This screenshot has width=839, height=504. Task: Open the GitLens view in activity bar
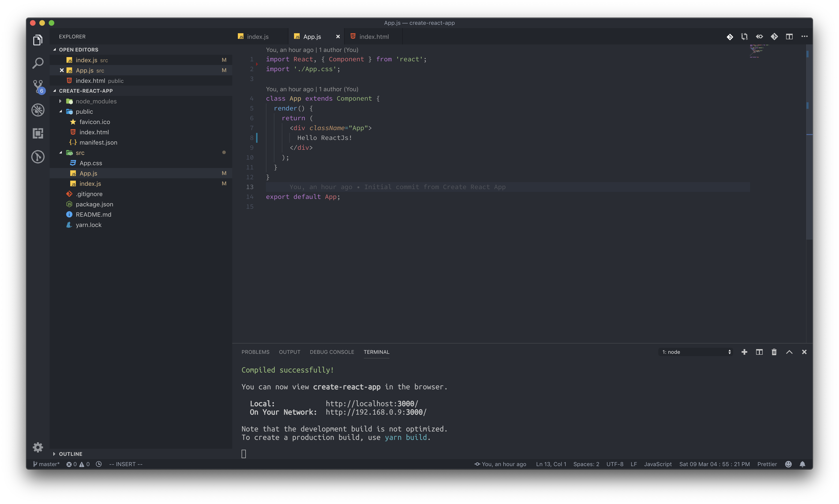tap(38, 157)
